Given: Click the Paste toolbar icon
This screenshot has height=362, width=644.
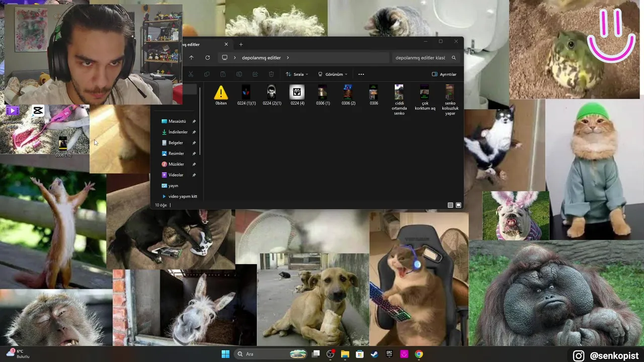Looking at the screenshot, I should 223,74.
